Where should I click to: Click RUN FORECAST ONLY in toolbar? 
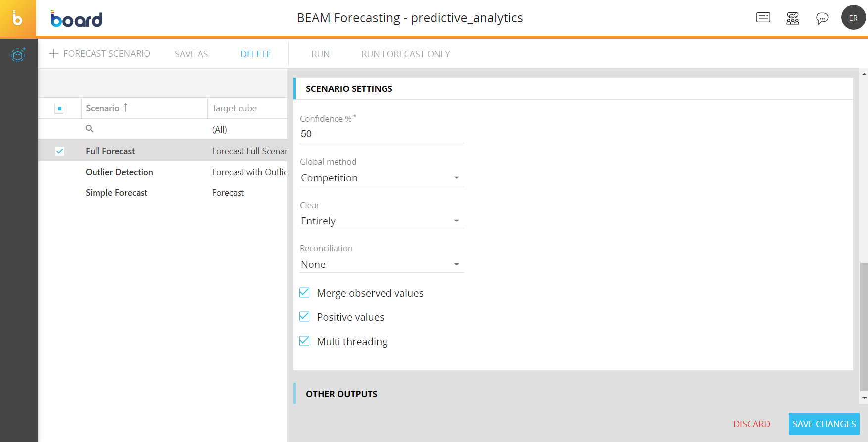point(405,54)
